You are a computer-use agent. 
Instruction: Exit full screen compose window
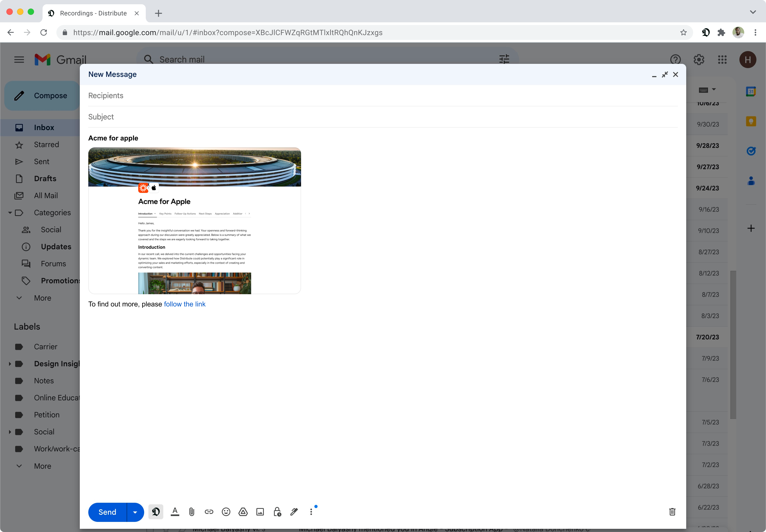(x=665, y=75)
